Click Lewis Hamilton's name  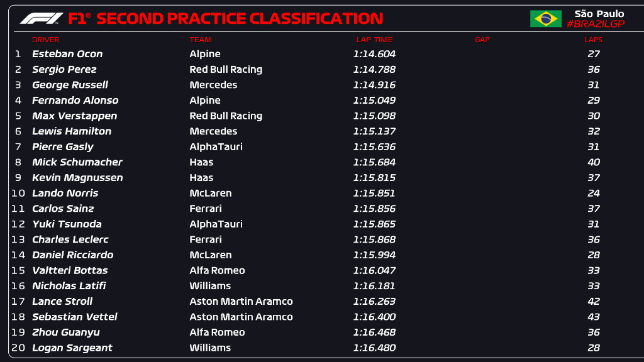pyautogui.click(x=72, y=131)
